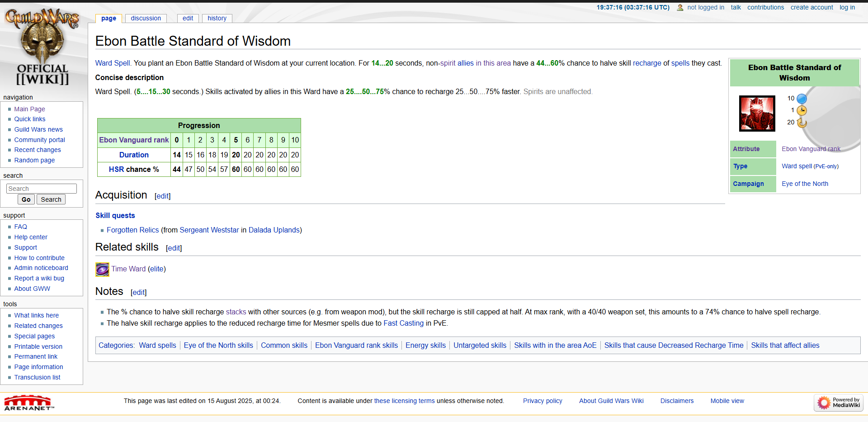
Task: Click the Ebon Battle Standard skill image
Action: point(757,113)
